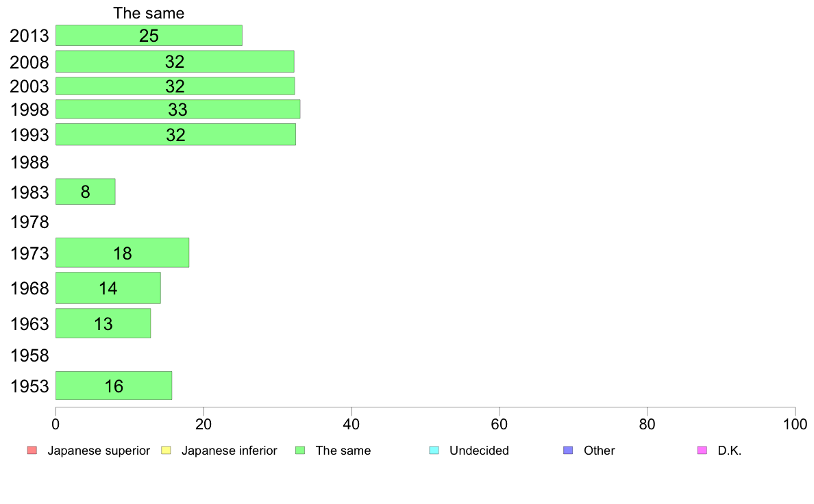Viewport: 814px width, 504px height.
Task: Click the blue Other legend swatch
Action: (568, 450)
